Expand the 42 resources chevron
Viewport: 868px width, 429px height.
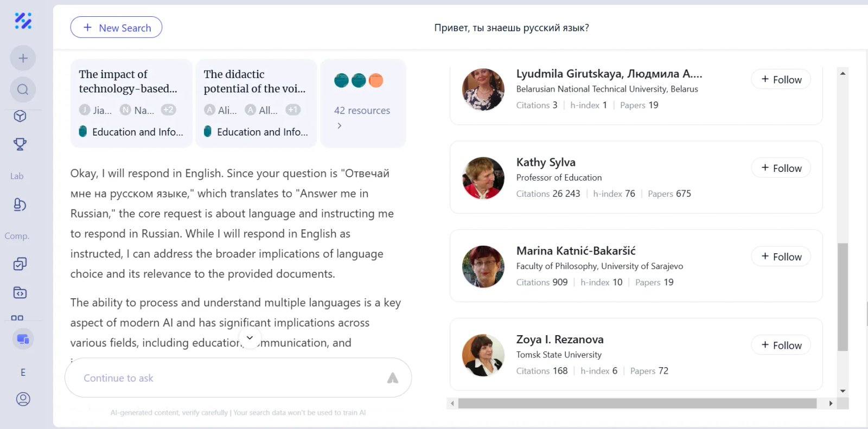coord(340,126)
